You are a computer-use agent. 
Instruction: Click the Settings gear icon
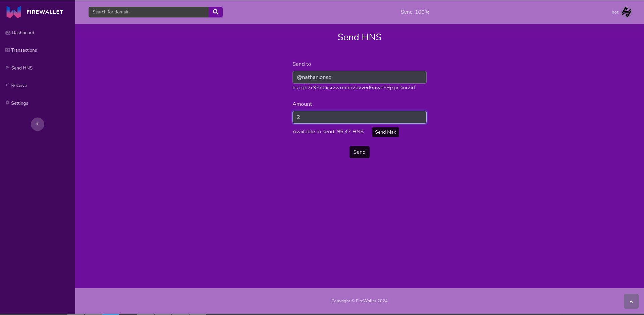[7, 103]
